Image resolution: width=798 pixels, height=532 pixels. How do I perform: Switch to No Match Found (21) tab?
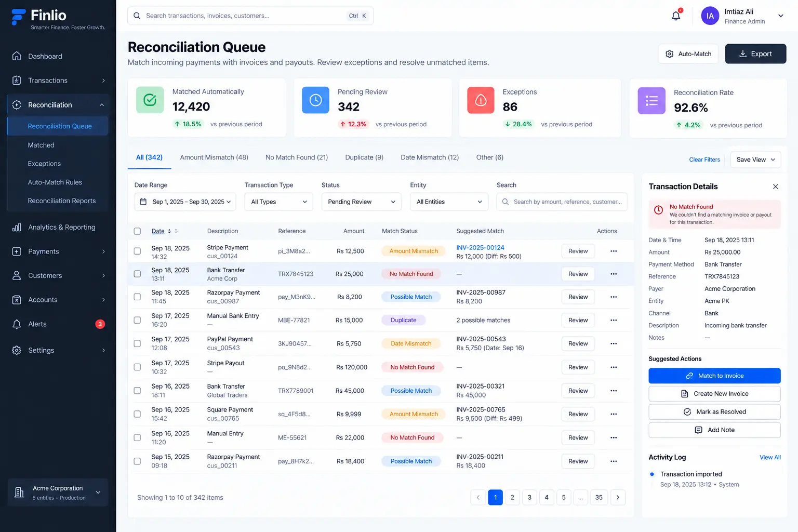297,157
